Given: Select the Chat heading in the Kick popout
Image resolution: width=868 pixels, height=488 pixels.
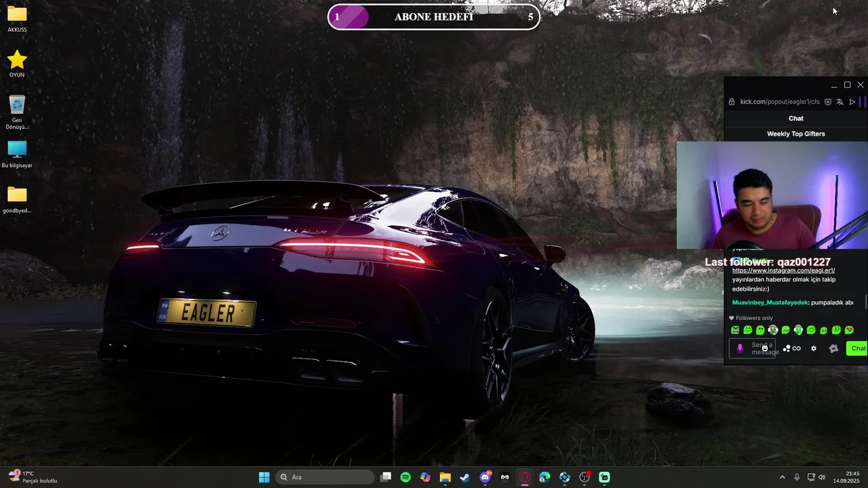Looking at the screenshot, I should (x=796, y=119).
